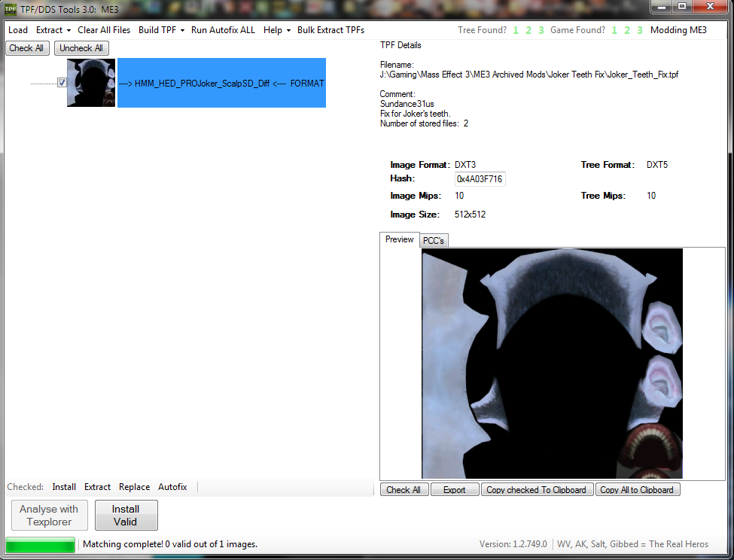734x560 pixels.
Task: Click Game Found indicator number 2
Action: [x=627, y=30]
